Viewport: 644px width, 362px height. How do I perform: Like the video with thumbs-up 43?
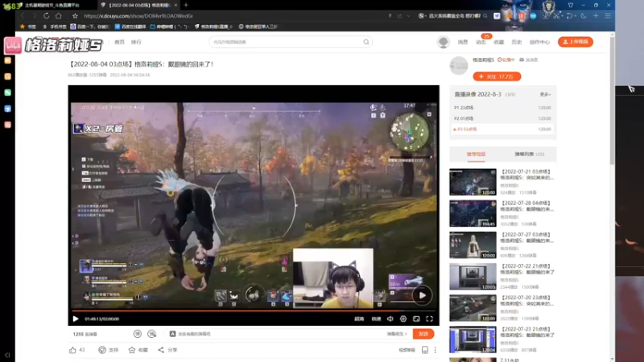point(76,350)
